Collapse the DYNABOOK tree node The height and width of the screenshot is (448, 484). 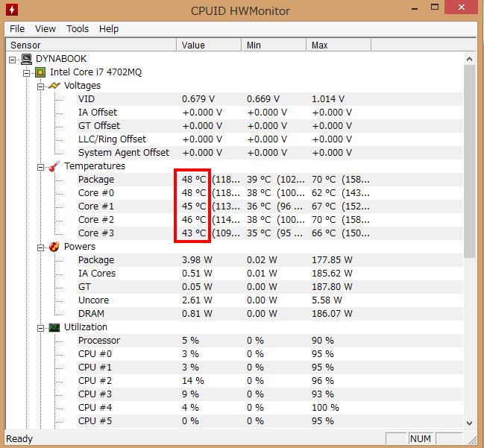click(13, 60)
